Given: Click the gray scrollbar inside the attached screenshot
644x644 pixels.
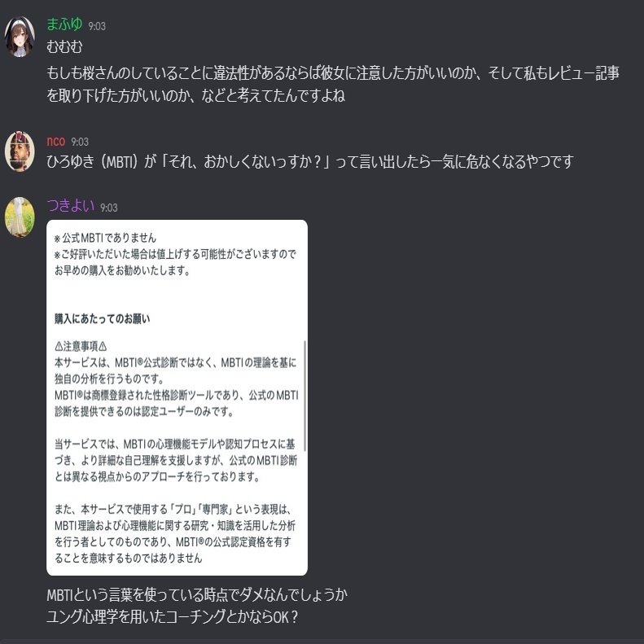Looking at the screenshot, I should 304,396.
